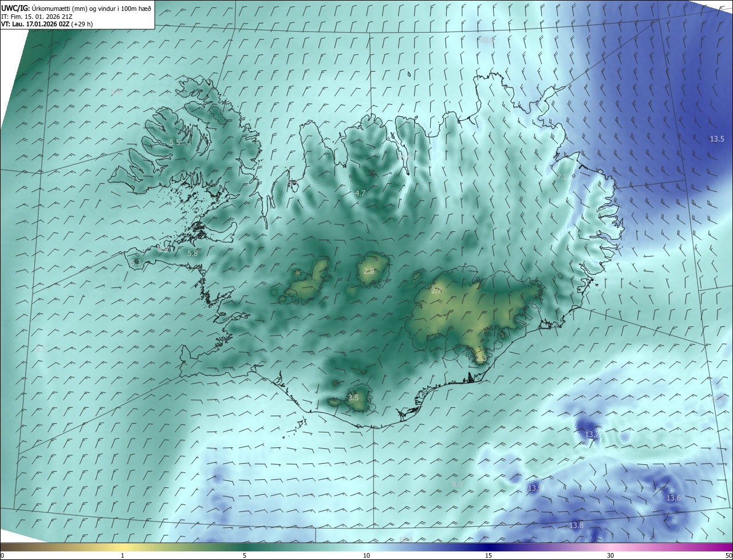733x560 pixels.
Task: Click the "8.0" value south of Iceland
Action: coord(456,484)
